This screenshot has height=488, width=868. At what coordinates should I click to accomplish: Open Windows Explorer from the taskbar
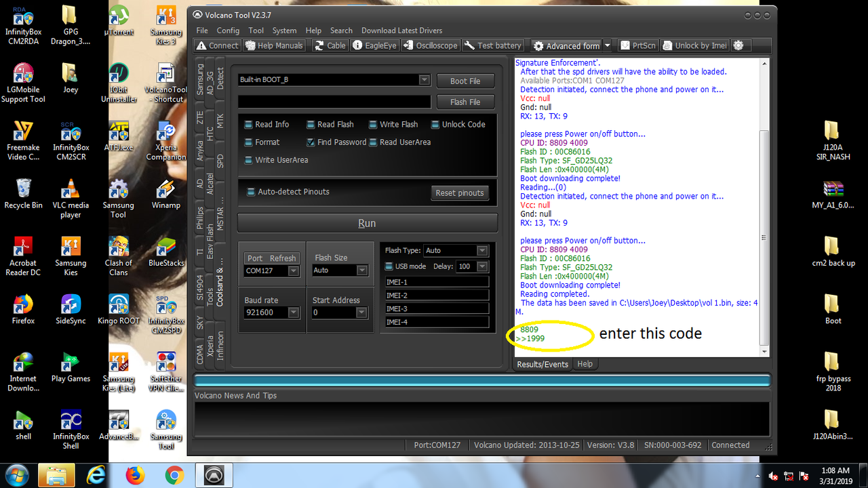click(56, 476)
